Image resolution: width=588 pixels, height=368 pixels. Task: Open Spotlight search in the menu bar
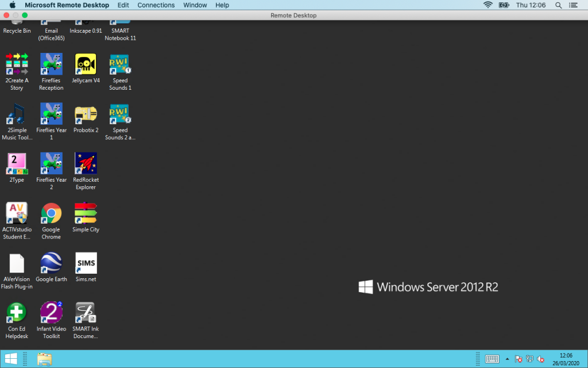click(x=558, y=5)
